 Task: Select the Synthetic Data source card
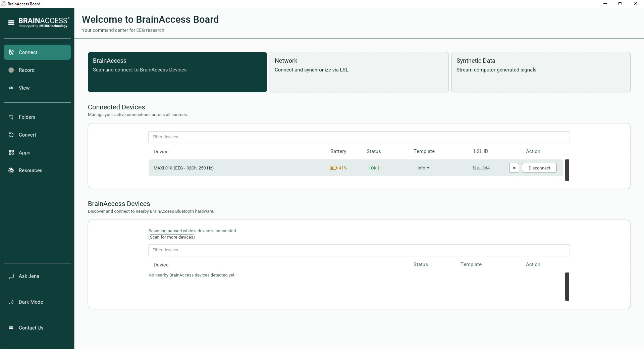tap(541, 72)
